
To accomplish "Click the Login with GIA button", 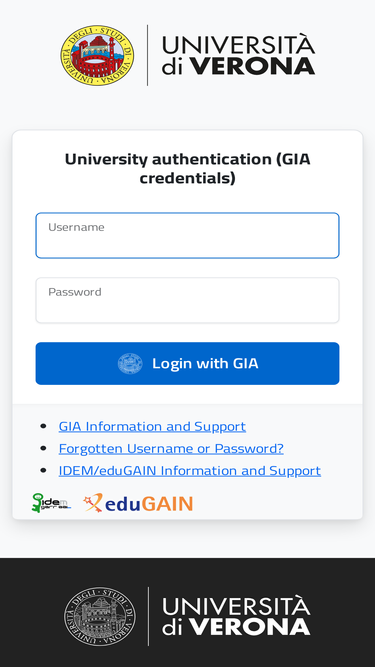I will tap(188, 363).
